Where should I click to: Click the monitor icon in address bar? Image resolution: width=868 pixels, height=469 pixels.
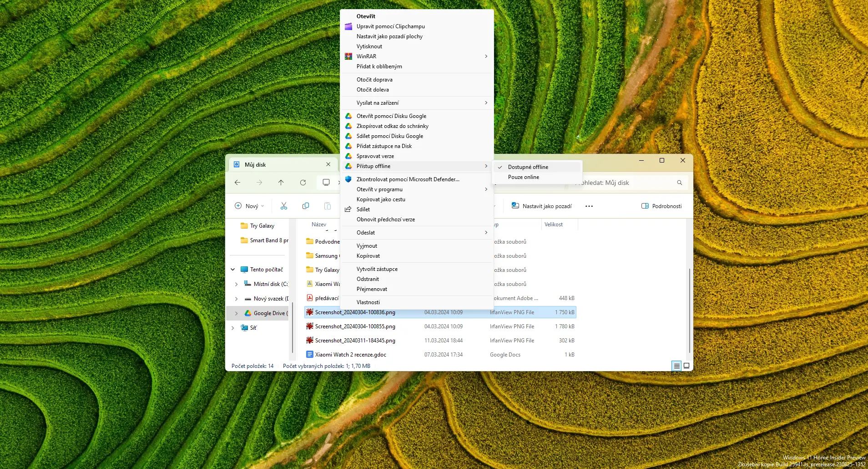326,183
